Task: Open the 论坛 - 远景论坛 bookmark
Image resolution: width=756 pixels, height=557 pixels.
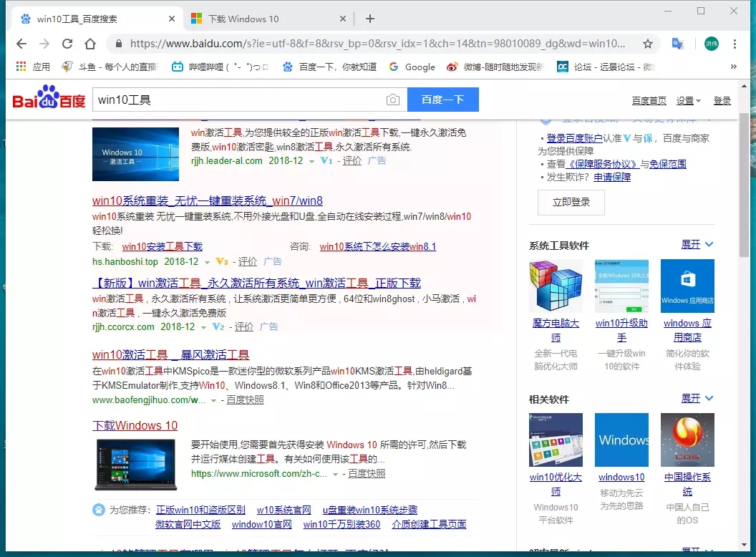Action: (x=606, y=67)
